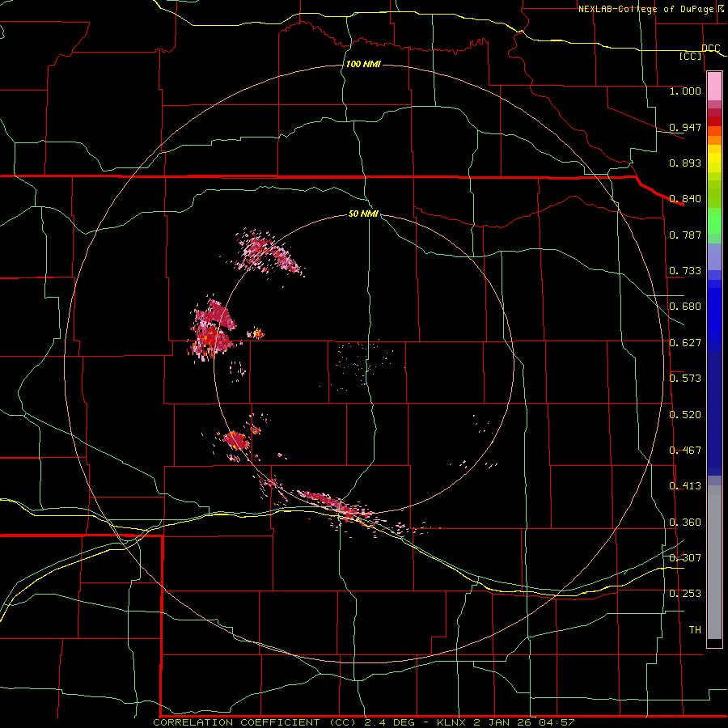Click the 0.947 color scale label
Image resolution: width=728 pixels, height=728 pixels.
pyautogui.click(x=685, y=127)
